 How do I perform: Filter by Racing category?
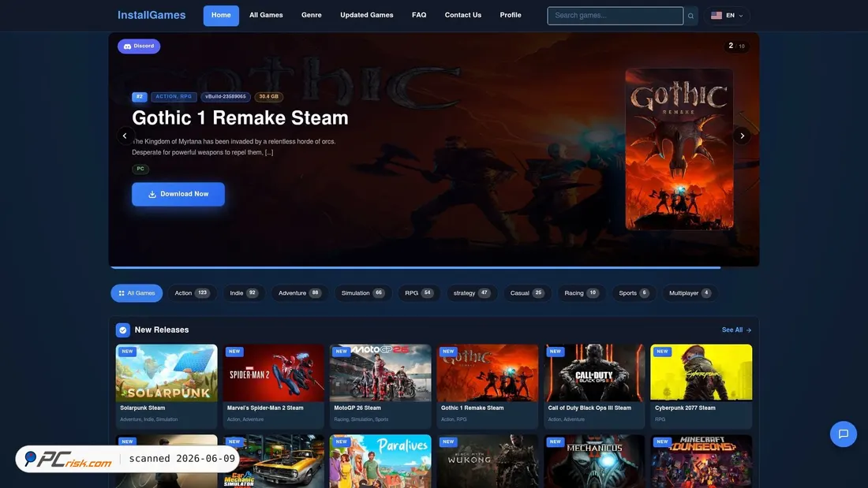(582, 293)
